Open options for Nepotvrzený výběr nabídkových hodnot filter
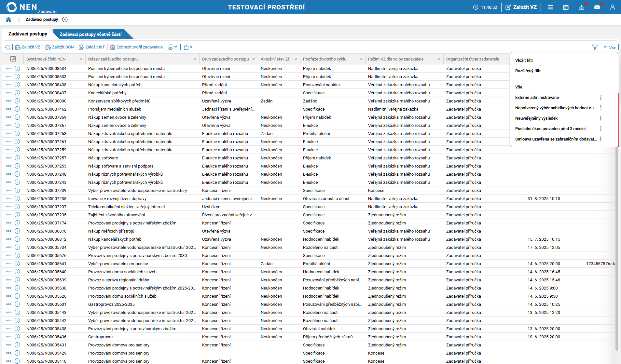Screen dimensions: 621x364 (601, 108)
